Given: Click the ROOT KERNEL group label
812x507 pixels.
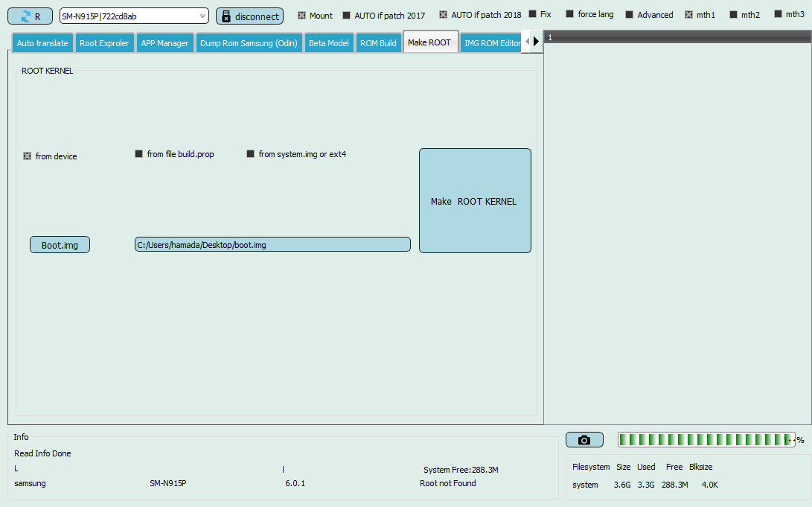Looking at the screenshot, I should [x=47, y=71].
